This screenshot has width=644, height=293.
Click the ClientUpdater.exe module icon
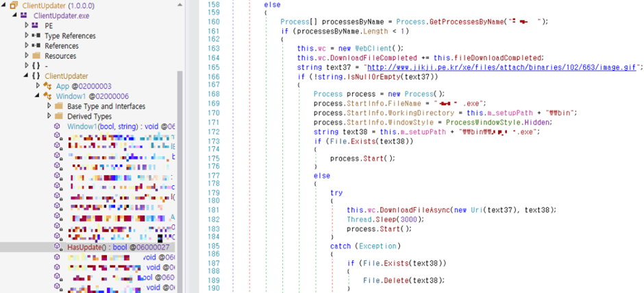click(24, 15)
